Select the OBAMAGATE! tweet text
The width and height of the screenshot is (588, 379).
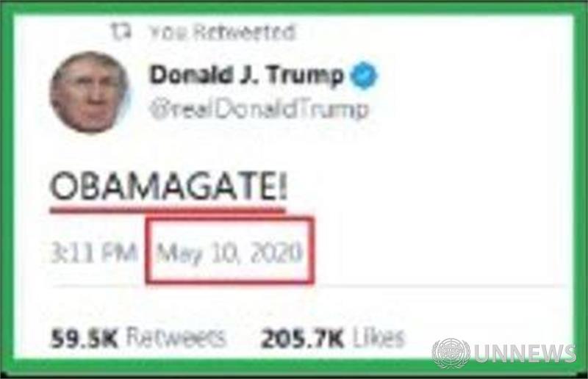[x=169, y=187]
